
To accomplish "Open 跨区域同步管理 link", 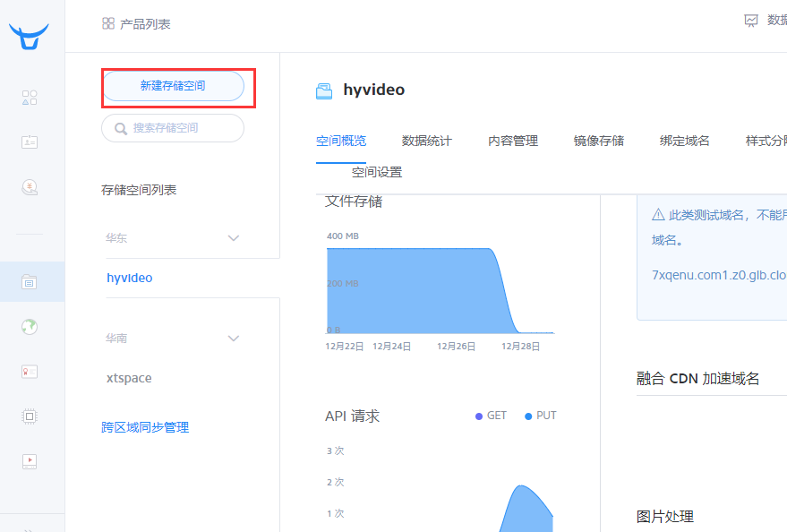I will (x=145, y=427).
